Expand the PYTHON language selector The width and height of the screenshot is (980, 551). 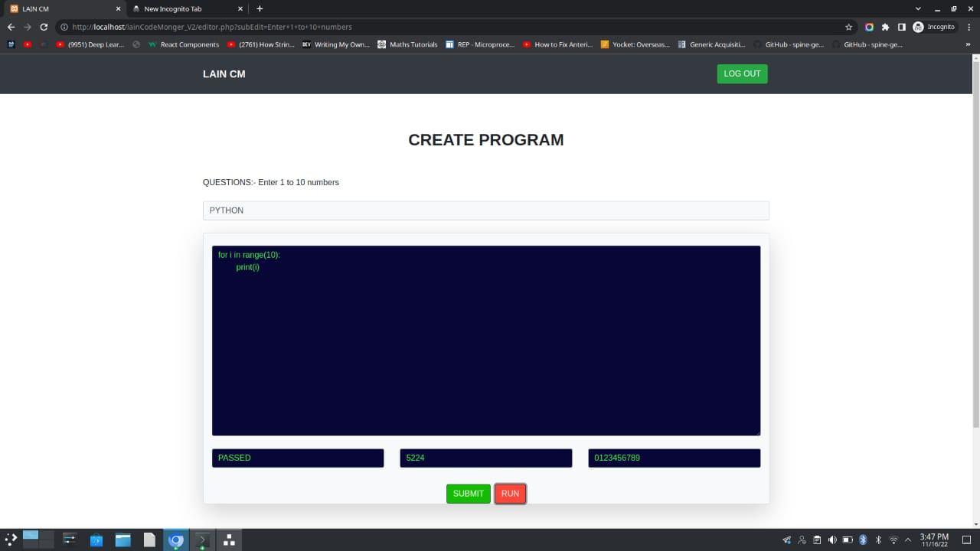485,210
